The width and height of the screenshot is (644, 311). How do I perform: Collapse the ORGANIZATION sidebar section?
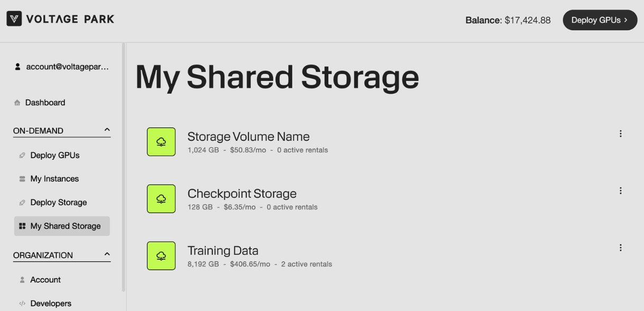(x=107, y=254)
